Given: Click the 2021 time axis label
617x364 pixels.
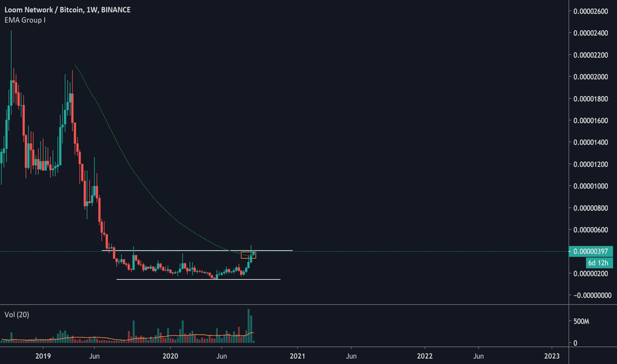Looking at the screenshot, I should click(297, 356).
